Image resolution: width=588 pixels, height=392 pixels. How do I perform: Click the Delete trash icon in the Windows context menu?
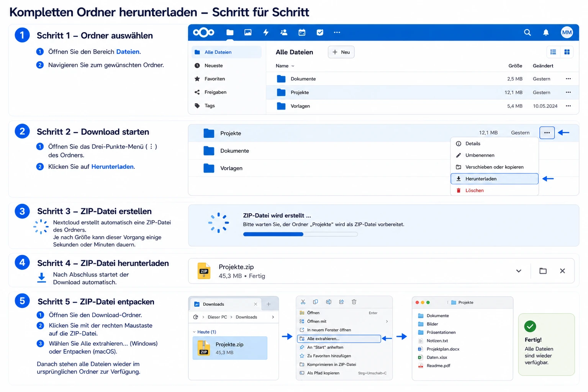click(x=354, y=302)
